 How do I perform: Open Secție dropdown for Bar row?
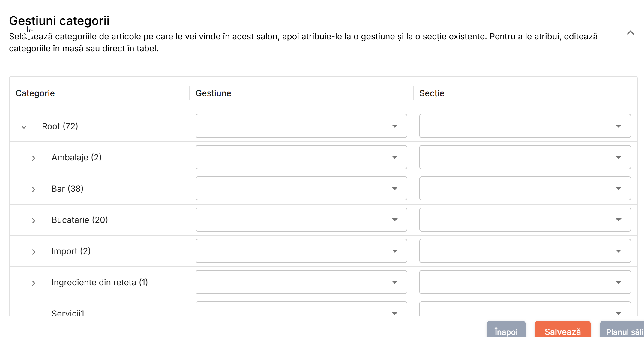click(x=525, y=188)
